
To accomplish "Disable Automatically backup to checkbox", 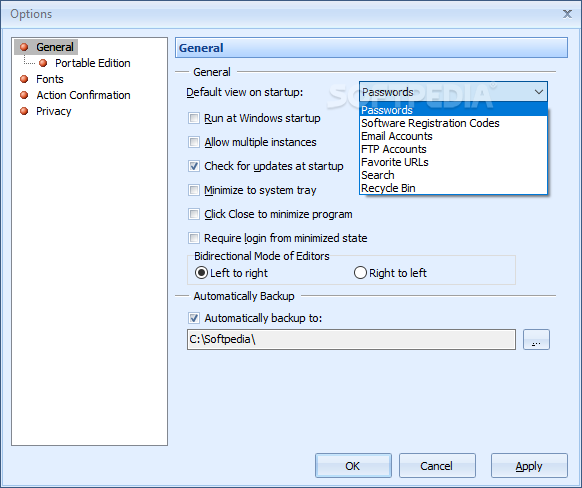I will [194, 318].
